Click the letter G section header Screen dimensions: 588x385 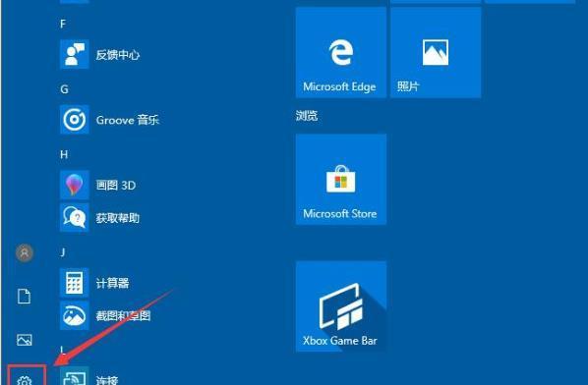(64, 89)
